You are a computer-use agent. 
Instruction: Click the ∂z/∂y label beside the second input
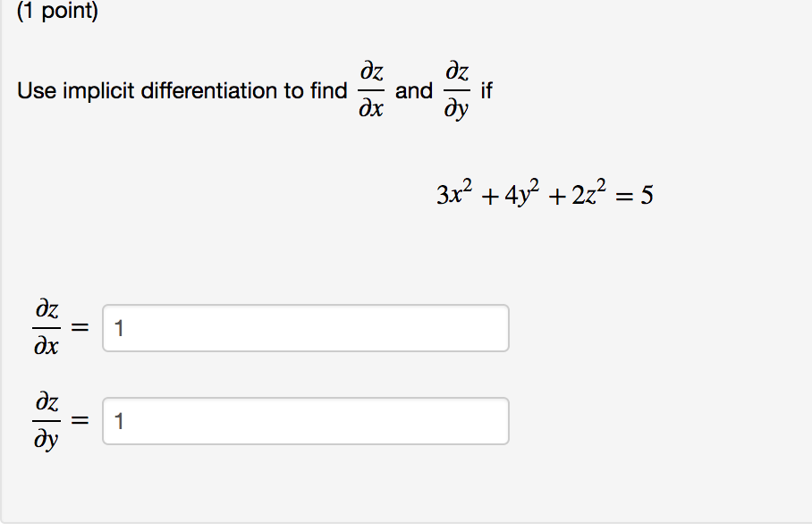pos(47,421)
